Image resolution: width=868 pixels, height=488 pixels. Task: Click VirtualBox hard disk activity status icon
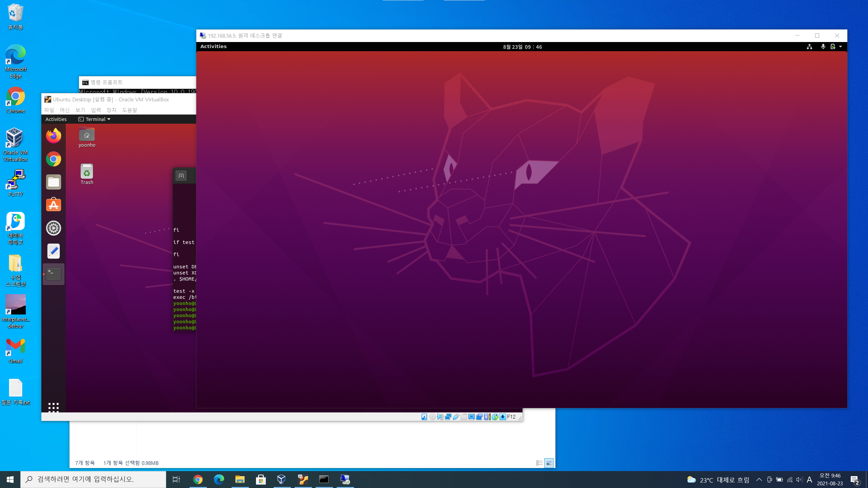click(x=424, y=417)
